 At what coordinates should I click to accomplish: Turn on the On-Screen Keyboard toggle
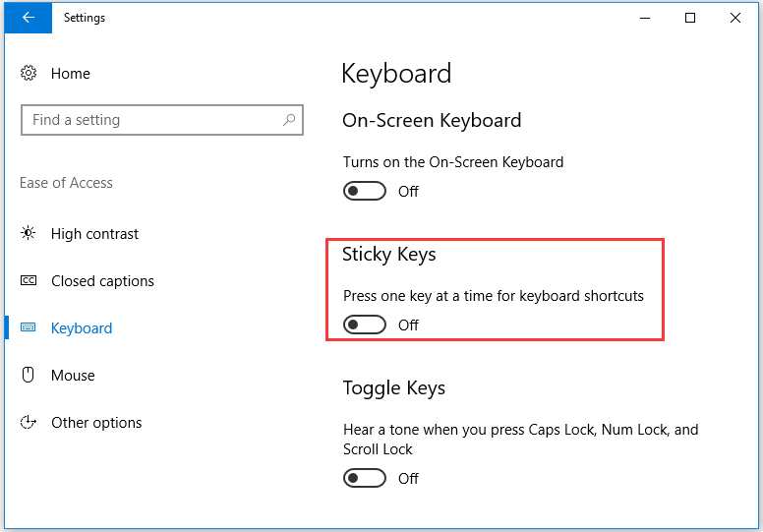click(365, 191)
